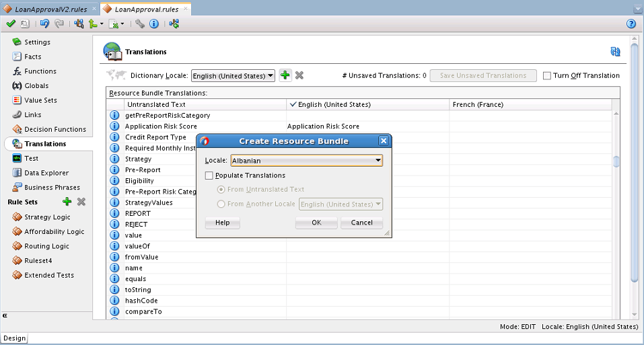The width and height of the screenshot is (644, 345).
Task: Click the main panel right scrollbar
Action: point(634,164)
